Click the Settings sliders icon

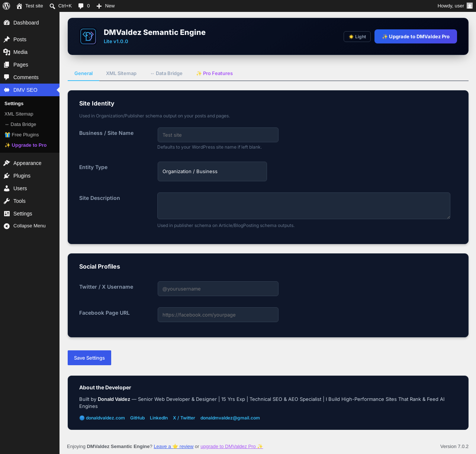pos(7,214)
